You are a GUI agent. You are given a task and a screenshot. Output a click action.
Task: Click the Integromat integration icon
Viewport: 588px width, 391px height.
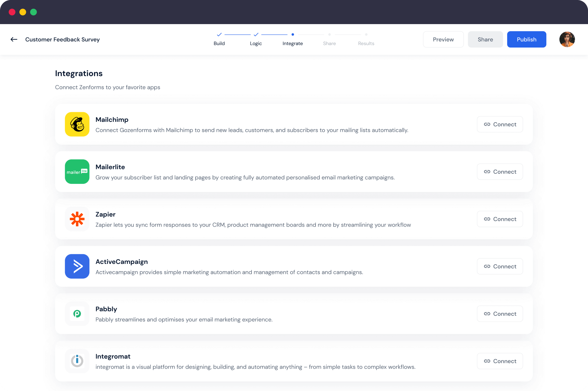click(77, 361)
